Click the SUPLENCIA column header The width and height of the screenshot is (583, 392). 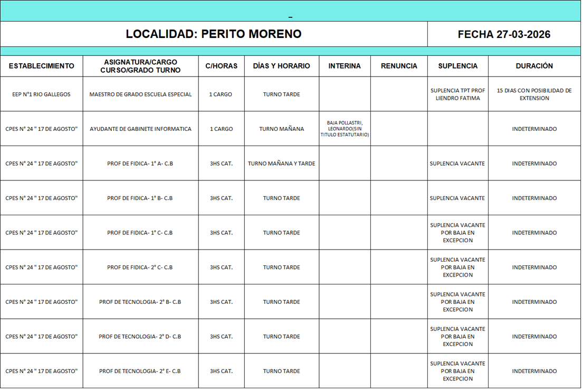pos(457,66)
